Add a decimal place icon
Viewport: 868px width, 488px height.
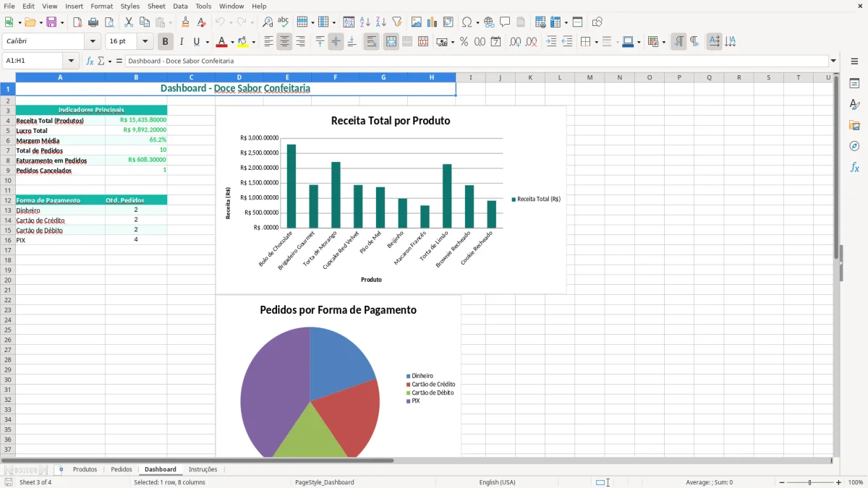515,42
